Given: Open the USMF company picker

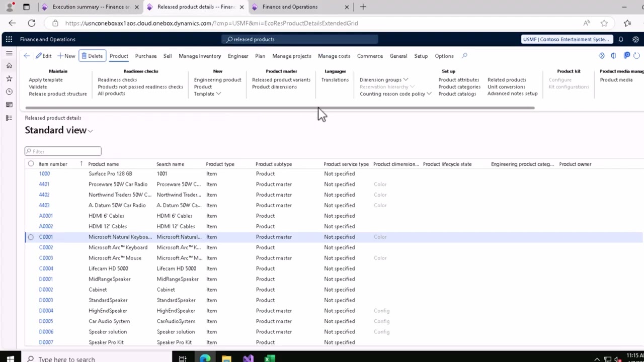Looking at the screenshot, I should pyautogui.click(x=566, y=39).
